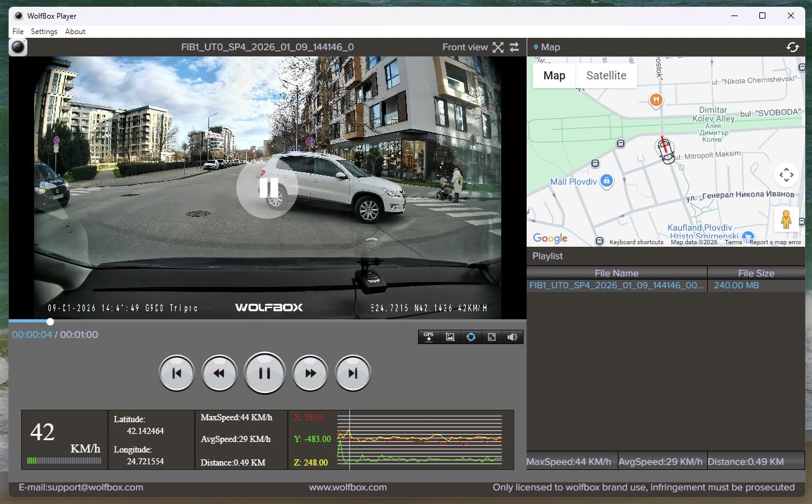812x504 pixels.
Task: Select the FIB1_UT0_SP4 playlist file entry
Action: [x=617, y=286]
